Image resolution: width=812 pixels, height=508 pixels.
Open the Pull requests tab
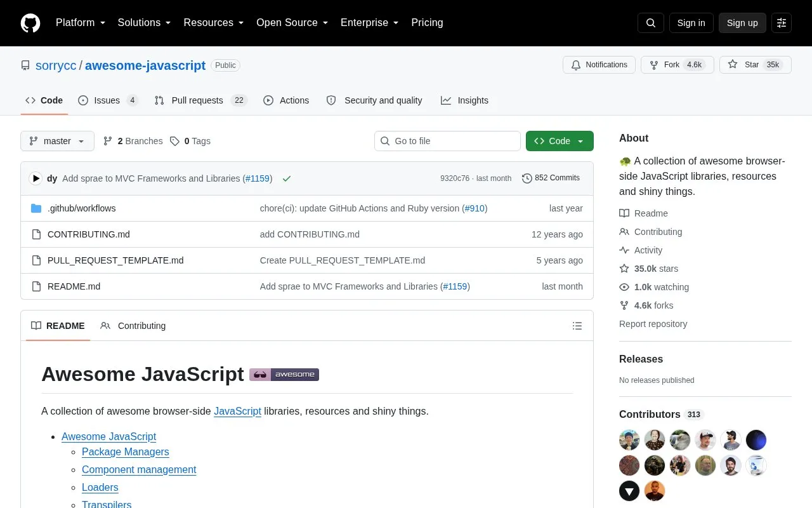[200, 100]
